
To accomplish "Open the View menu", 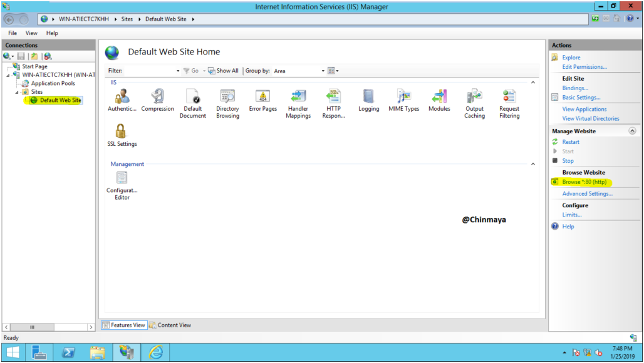I will click(x=31, y=33).
